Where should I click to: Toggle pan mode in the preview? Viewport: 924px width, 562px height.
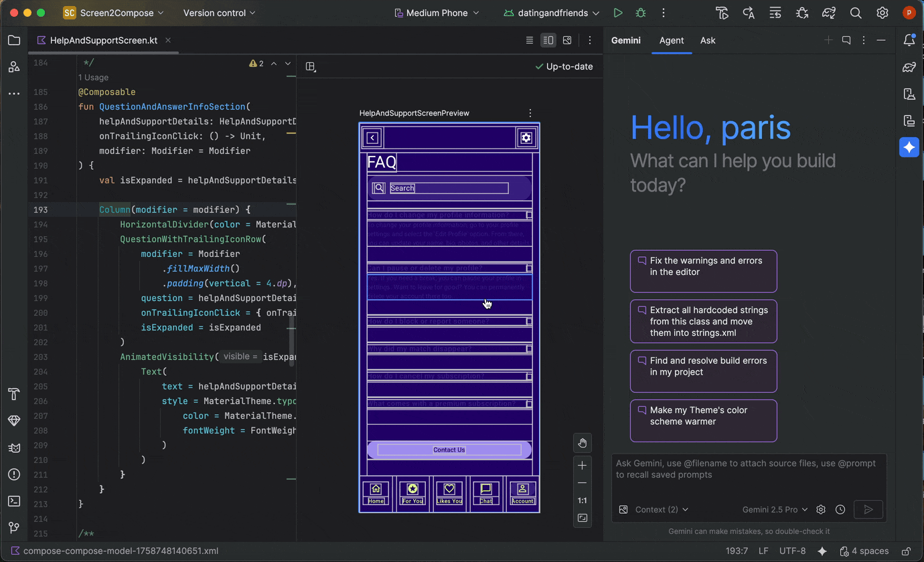pyautogui.click(x=582, y=442)
